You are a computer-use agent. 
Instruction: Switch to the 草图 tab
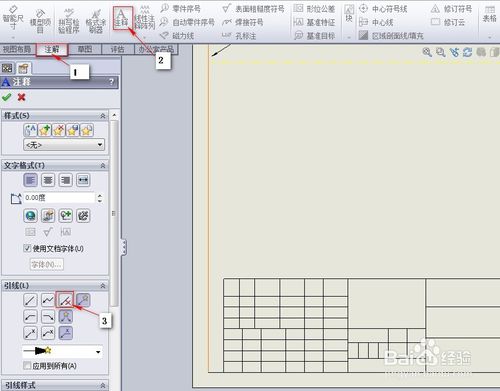[85, 50]
